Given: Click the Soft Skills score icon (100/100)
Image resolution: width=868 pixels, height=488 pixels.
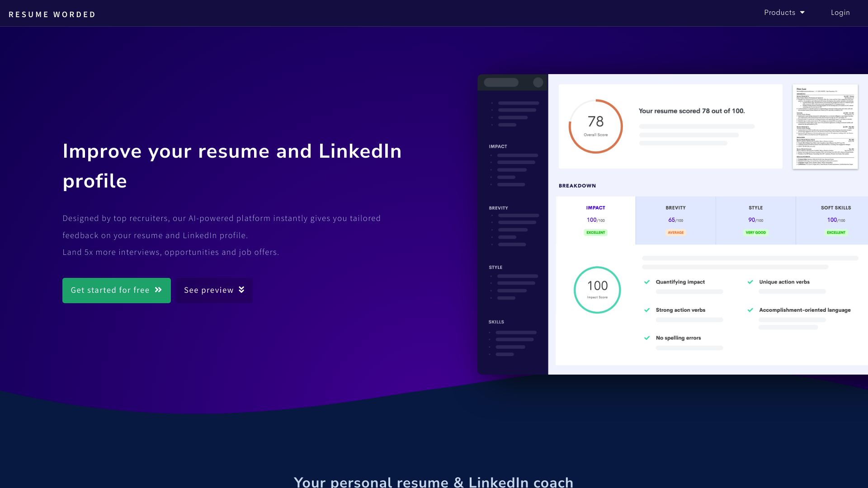Looking at the screenshot, I should [835, 220].
